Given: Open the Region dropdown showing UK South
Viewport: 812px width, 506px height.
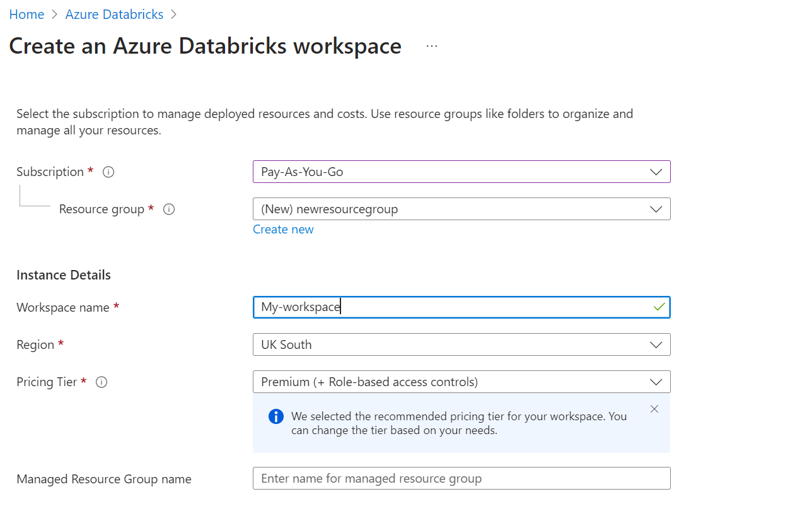Looking at the screenshot, I should [656, 344].
